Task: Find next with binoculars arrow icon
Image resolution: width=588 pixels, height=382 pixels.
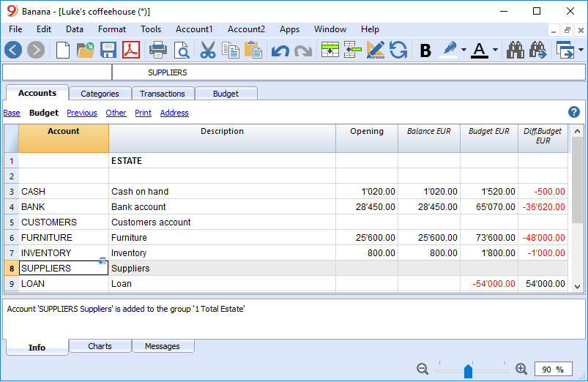Action: click(538, 50)
